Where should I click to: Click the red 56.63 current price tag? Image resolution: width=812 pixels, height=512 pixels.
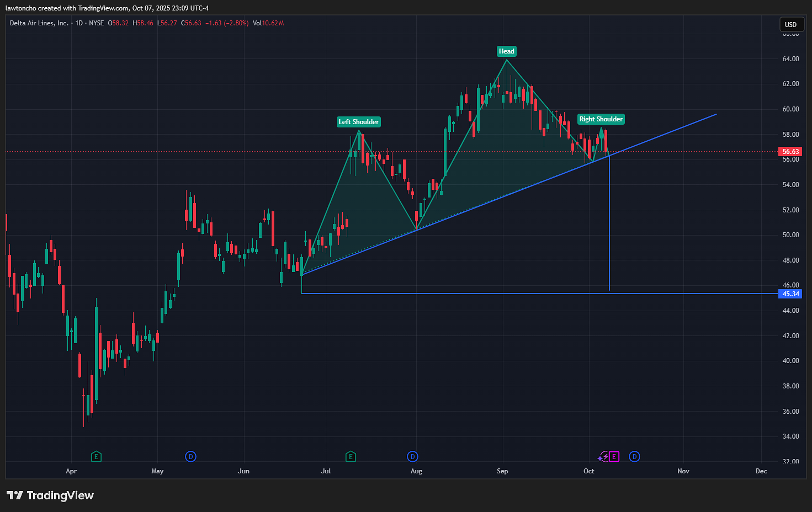click(790, 152)
